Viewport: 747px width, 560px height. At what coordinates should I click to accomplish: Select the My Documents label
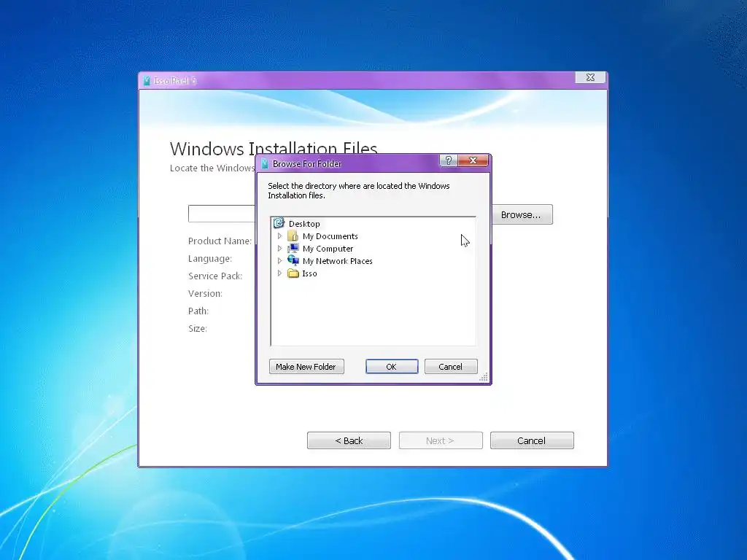point(330,236)
